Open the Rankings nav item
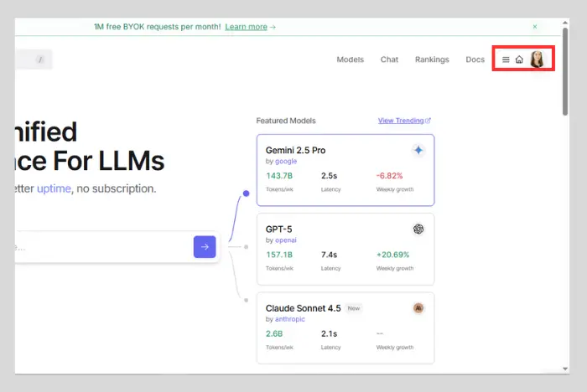Viewport: 587px width, 392px height. (432, 59)
